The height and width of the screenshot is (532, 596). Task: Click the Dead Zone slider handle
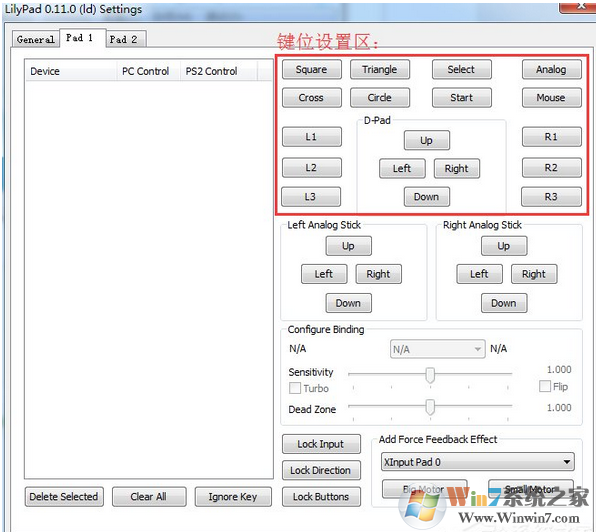(430, 407)
